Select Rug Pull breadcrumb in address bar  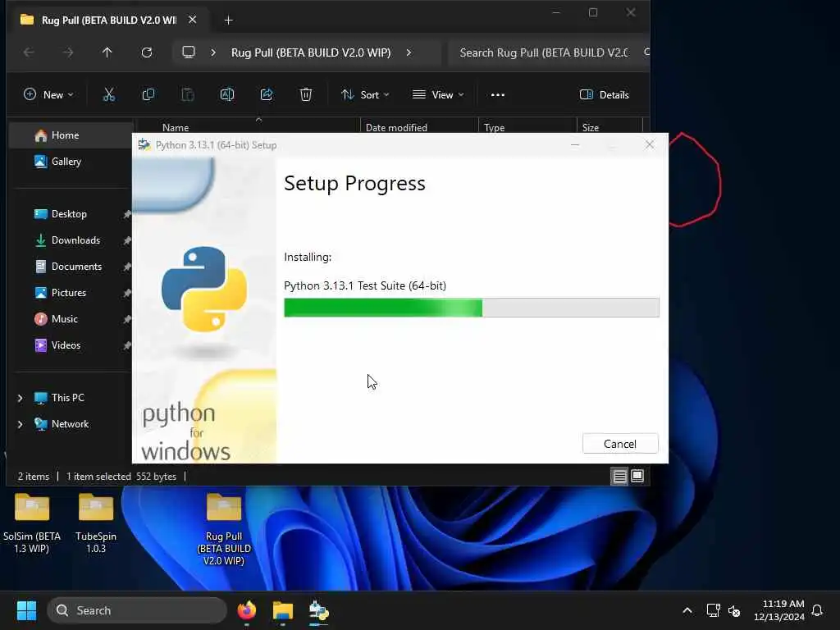tap(311, 52)
